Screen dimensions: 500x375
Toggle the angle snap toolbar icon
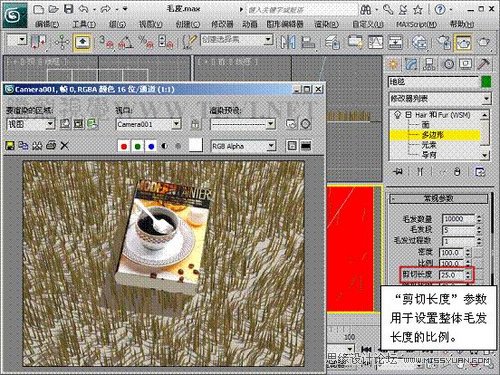click(x=126, y=42)
